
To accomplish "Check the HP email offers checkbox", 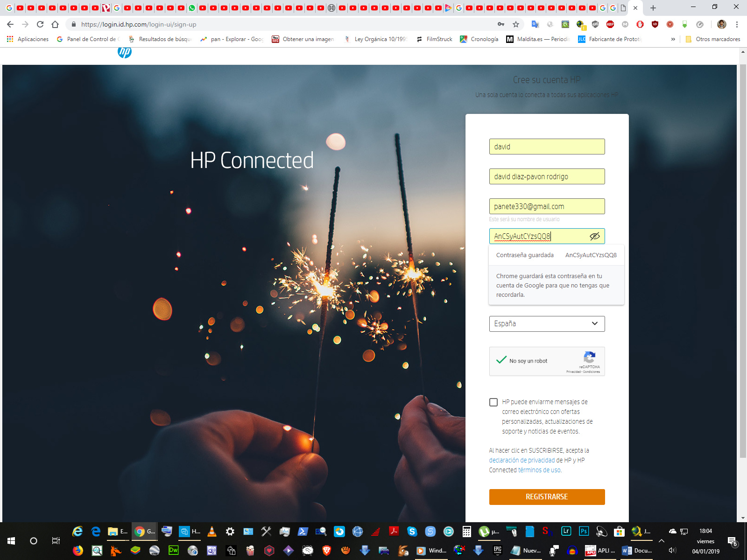I will click(493, 402).
